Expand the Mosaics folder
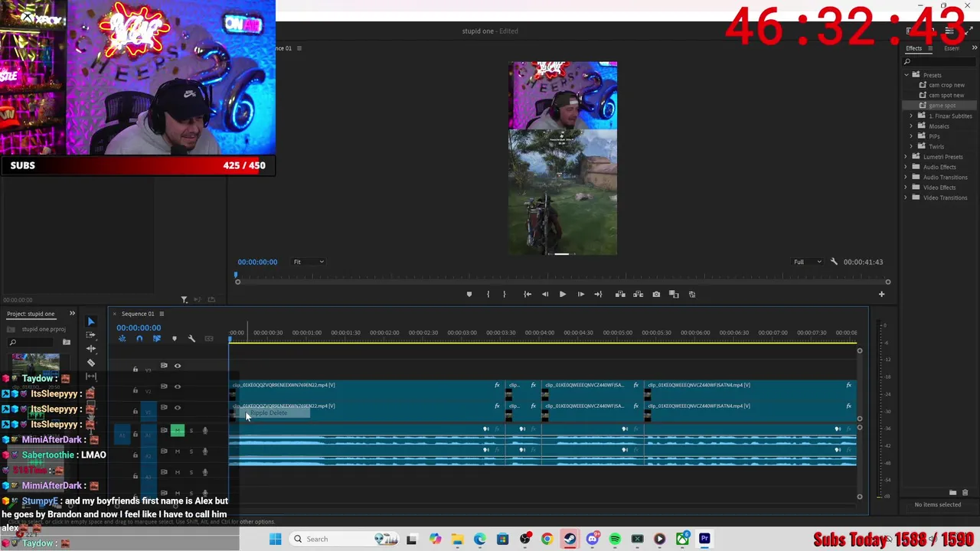Image resolution: width=980 pixels, height=551 pixels. (x=911, y=126)
